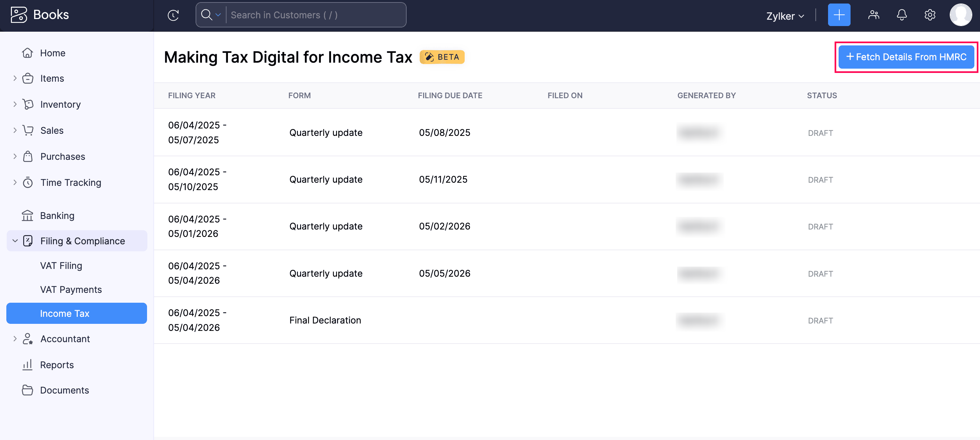Open the Zylker organization dropdown
Image resolution: width=980 pixels, height=440 pixels.
pyautogui.click(x=785, y=16)
